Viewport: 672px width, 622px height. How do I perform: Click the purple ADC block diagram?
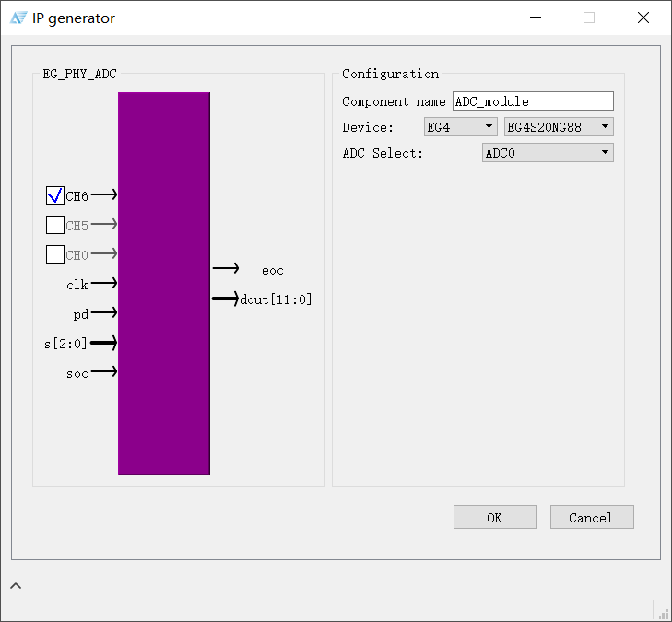pyautogui.click(x=164, y=284)
